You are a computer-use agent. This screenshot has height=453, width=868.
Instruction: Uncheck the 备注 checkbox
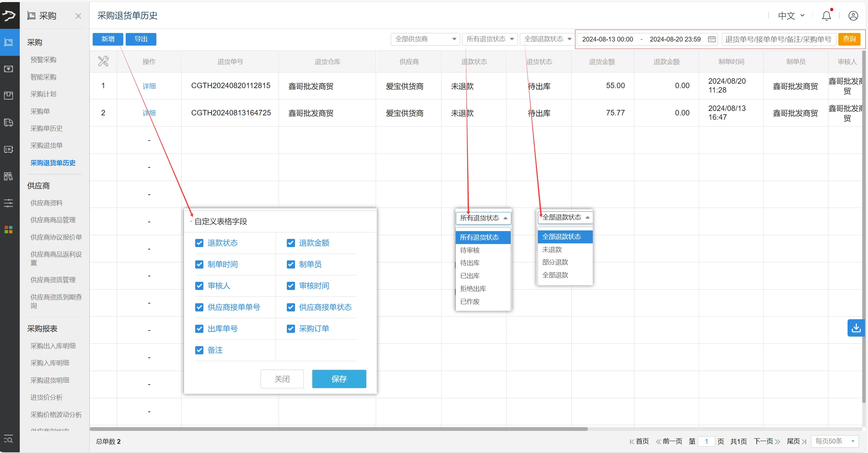[x=199, y=350]
